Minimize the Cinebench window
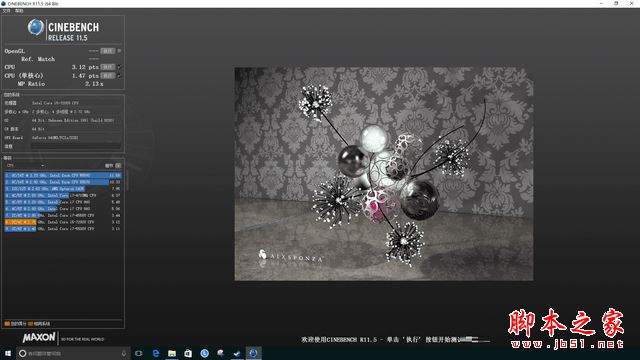 pos(601,3)
